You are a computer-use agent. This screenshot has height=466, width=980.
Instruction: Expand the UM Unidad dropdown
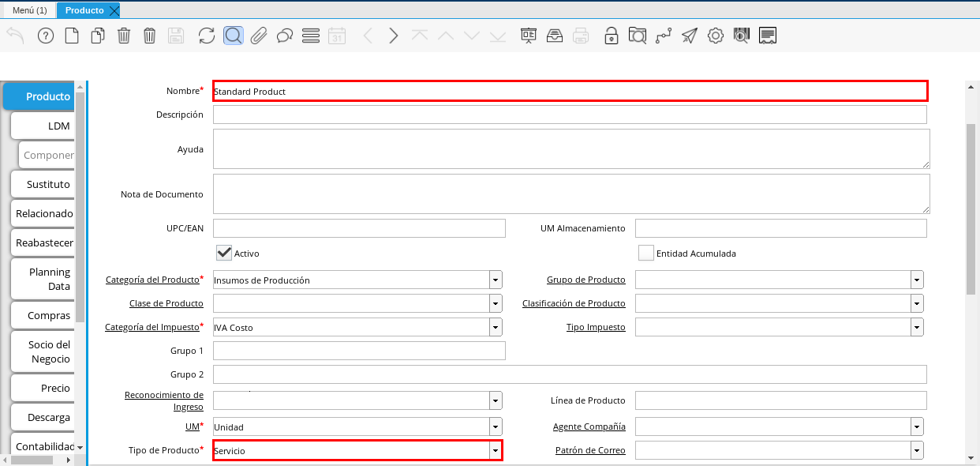pos(496,427)
